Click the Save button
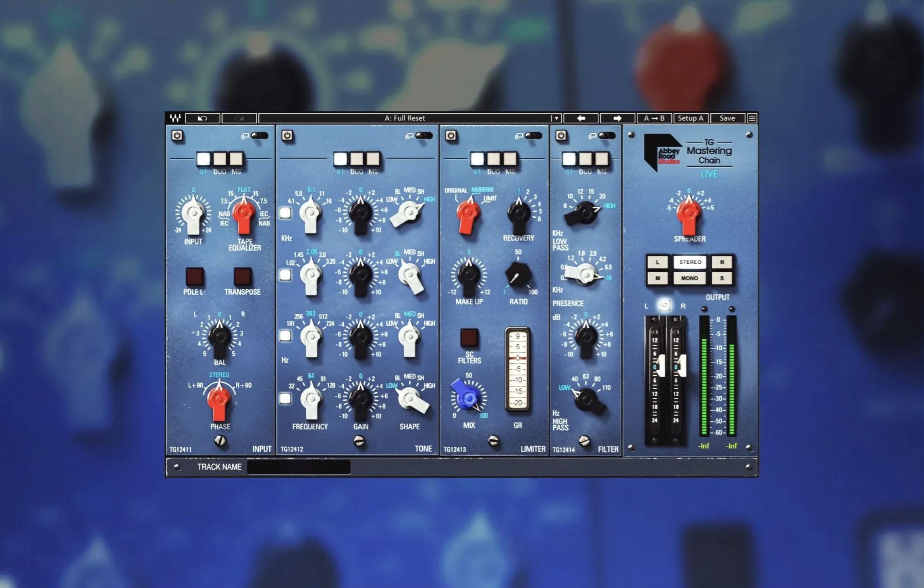924x588 pixels. [x=727, y=118]
